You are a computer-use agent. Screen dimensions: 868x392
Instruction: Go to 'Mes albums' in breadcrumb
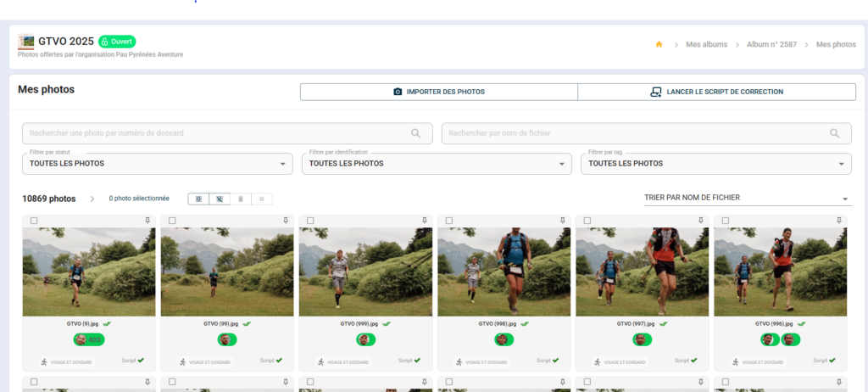706,44
